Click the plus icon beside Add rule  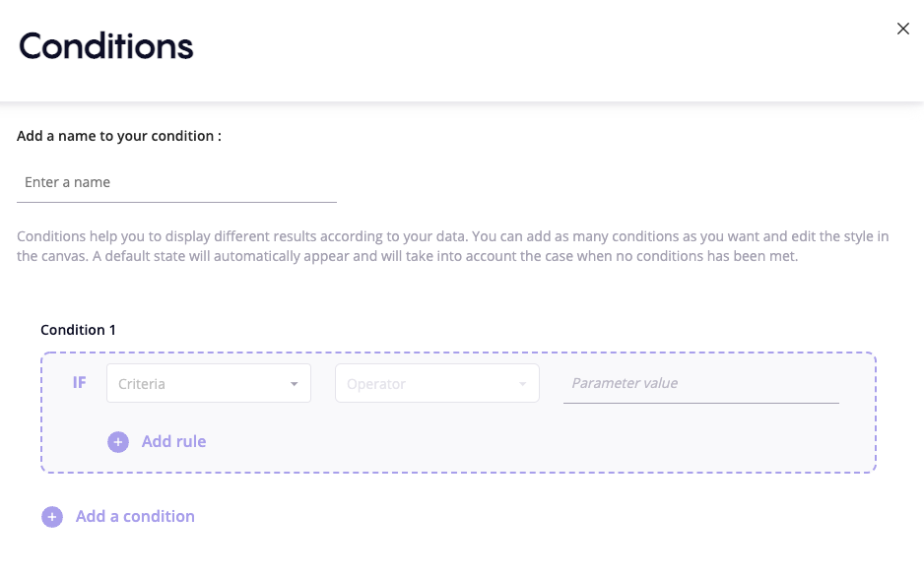click(x=118, y=442)
